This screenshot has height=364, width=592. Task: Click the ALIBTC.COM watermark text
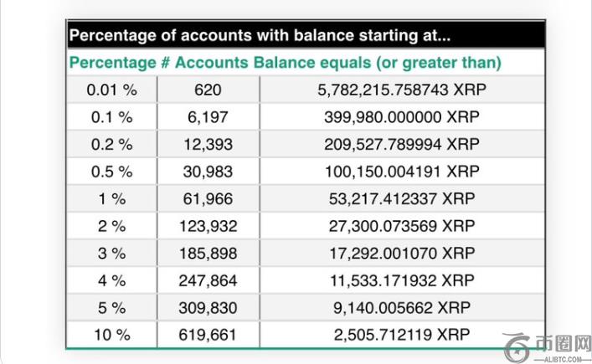click(558, 358)
